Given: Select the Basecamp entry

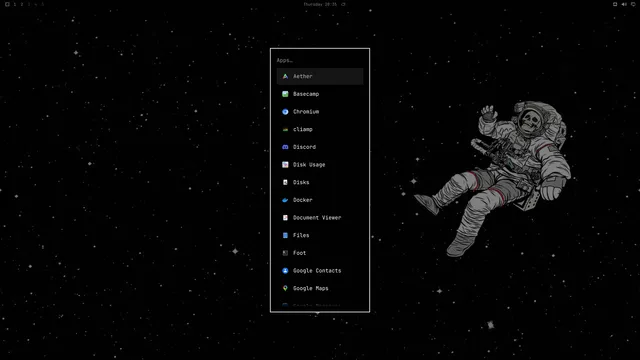Looking at the screenshot, I should pyautogui.click(x=320, y=94).
